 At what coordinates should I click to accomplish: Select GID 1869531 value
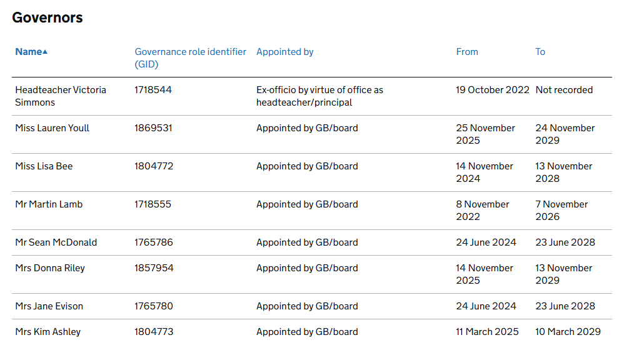[153, 128]
